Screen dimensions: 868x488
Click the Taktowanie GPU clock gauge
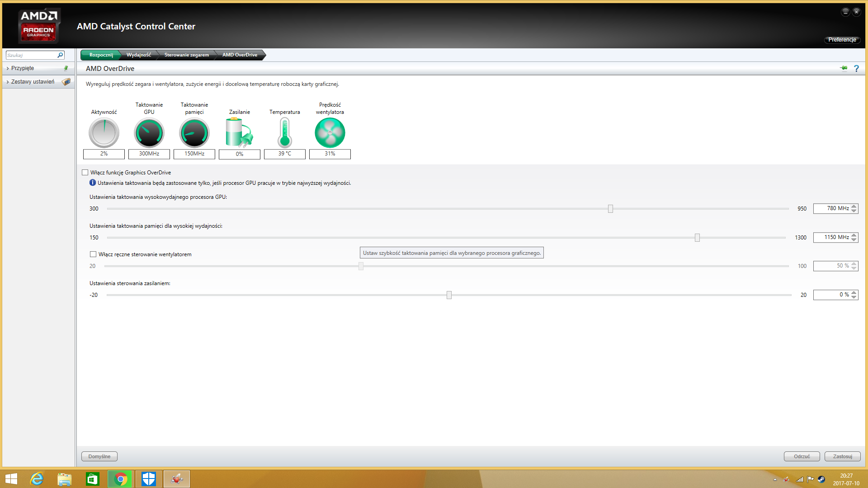(149, 133)
